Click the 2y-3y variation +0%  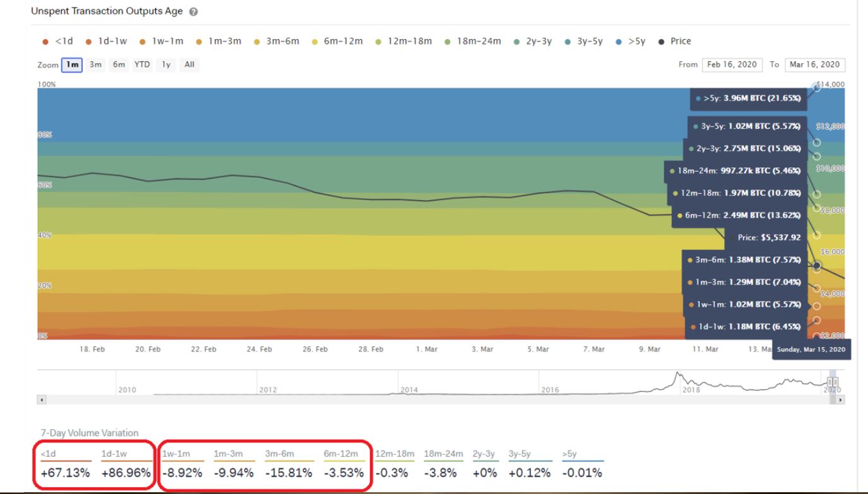[x=485, y=473]
